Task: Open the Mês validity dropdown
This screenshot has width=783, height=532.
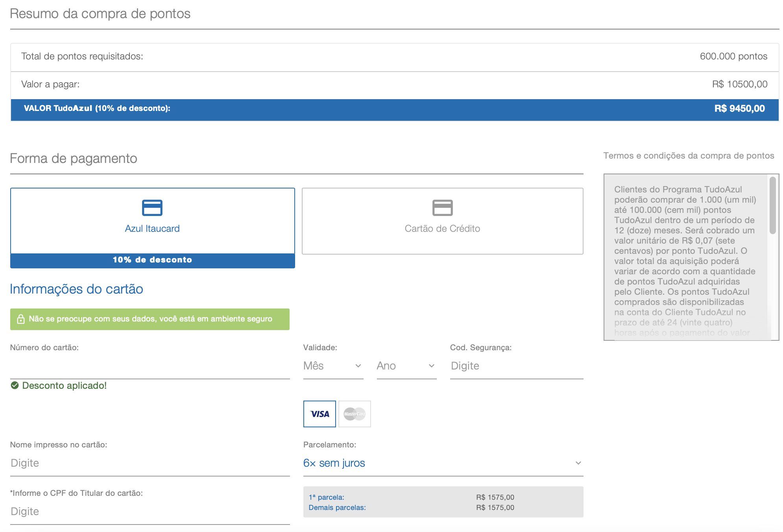Action: (333, 366)
